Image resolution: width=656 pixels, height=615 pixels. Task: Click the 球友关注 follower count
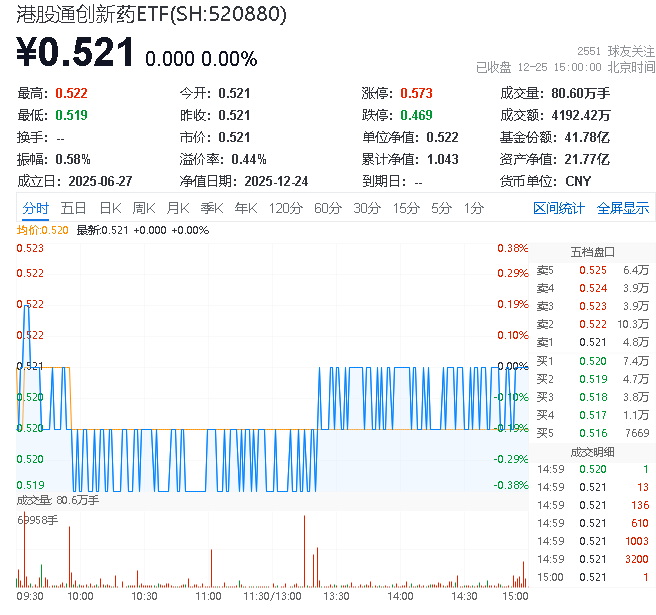618,51
